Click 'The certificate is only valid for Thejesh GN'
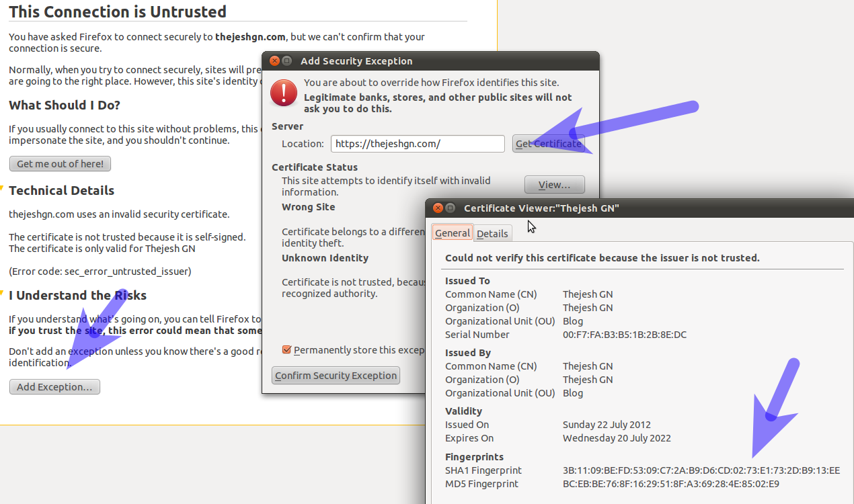 (102, 249)
